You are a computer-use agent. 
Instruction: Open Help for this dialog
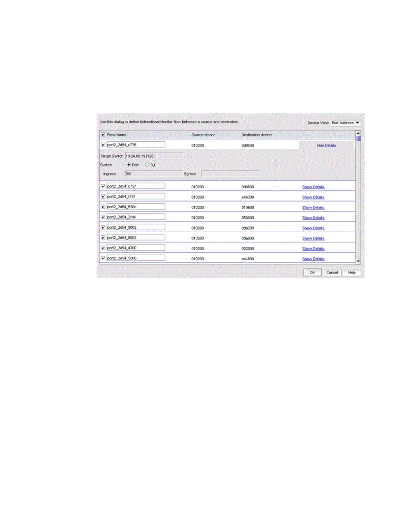[352, 272]
